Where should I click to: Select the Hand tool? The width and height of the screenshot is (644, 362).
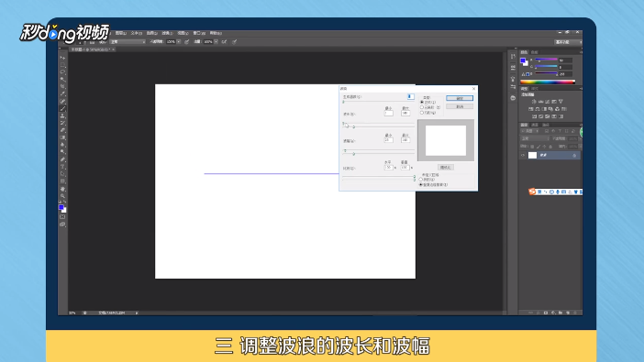click(62, 189)
